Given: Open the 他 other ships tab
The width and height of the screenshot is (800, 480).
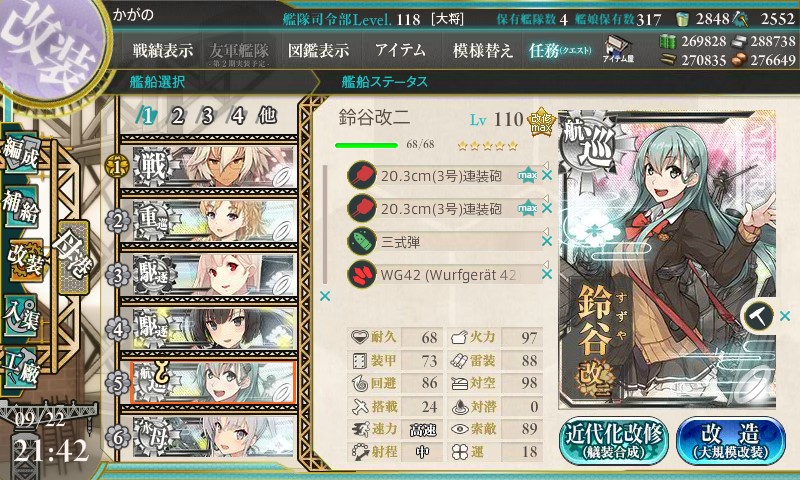Looking at the screenshot, I should (x=267, y=116).
